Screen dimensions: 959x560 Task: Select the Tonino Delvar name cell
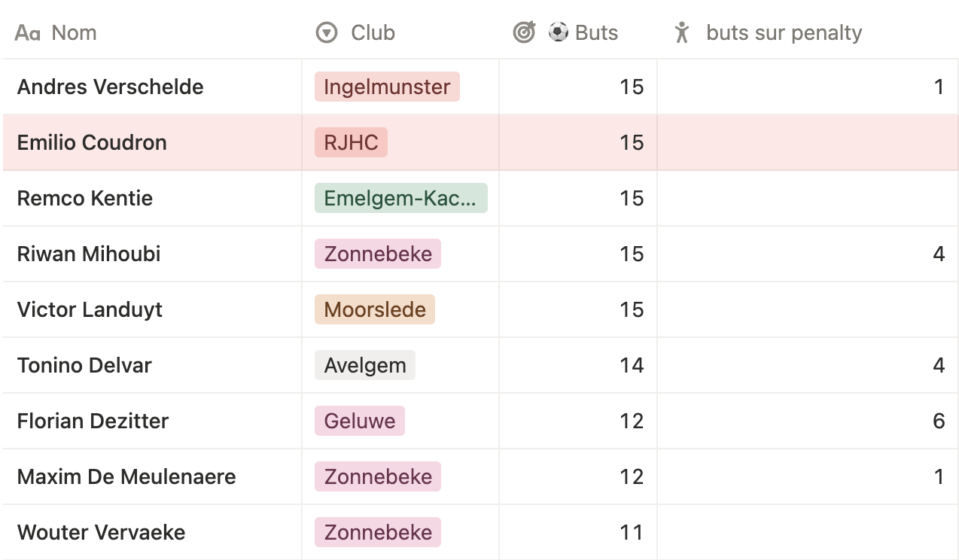click(84, 365)
